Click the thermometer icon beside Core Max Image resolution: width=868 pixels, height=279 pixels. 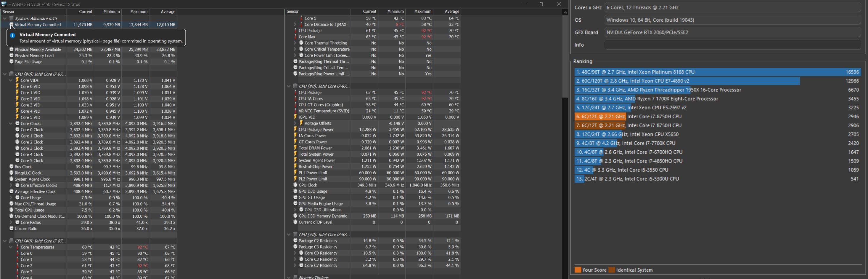(x=295, y=37)
